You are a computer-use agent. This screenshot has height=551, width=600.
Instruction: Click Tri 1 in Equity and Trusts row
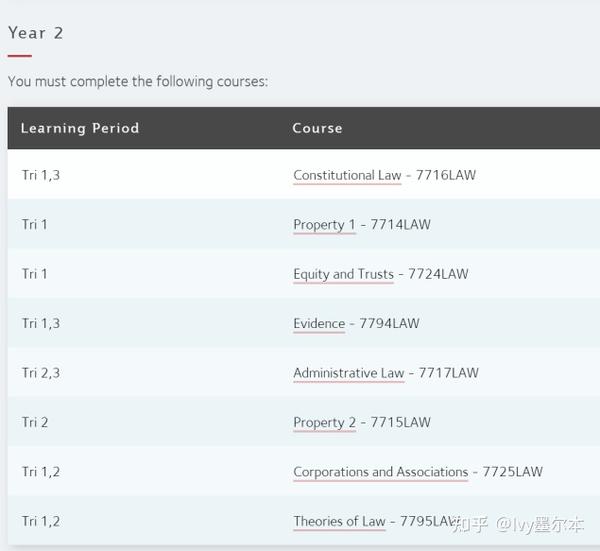click(34, 274)
